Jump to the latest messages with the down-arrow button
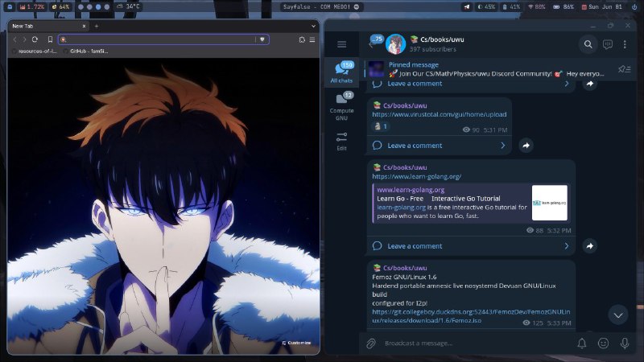This screenshot has height=362, width=644. coord(618,315)
